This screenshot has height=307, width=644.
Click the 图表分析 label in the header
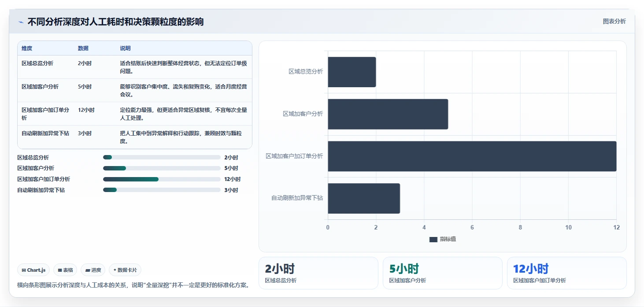pos(614,21)
